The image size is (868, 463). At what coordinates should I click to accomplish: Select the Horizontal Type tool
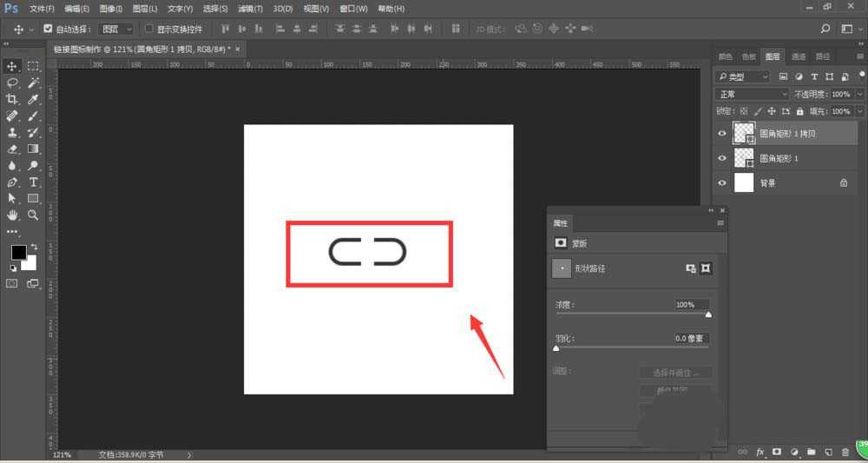(34, 182)
